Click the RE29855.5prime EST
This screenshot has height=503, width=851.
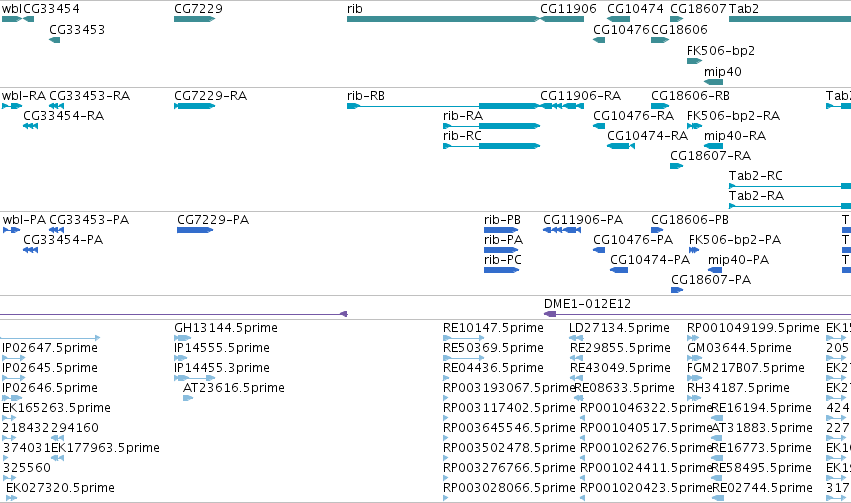(576, 358)
